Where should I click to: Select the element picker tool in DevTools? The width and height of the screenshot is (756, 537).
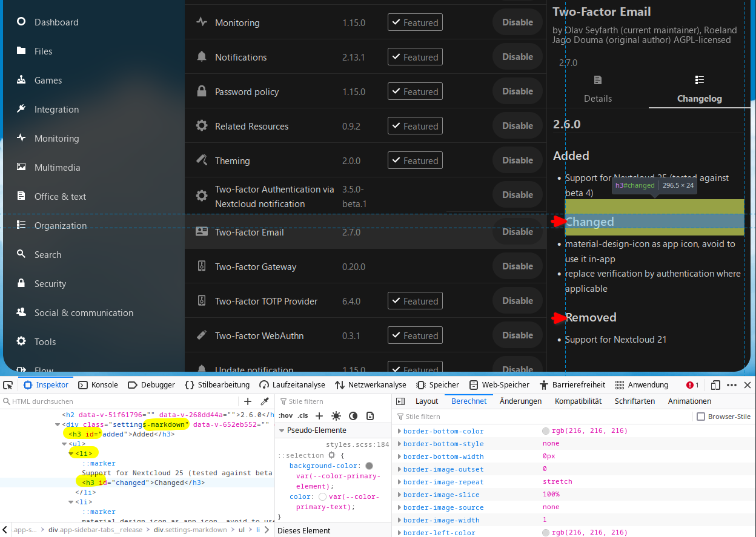(8, 384)
